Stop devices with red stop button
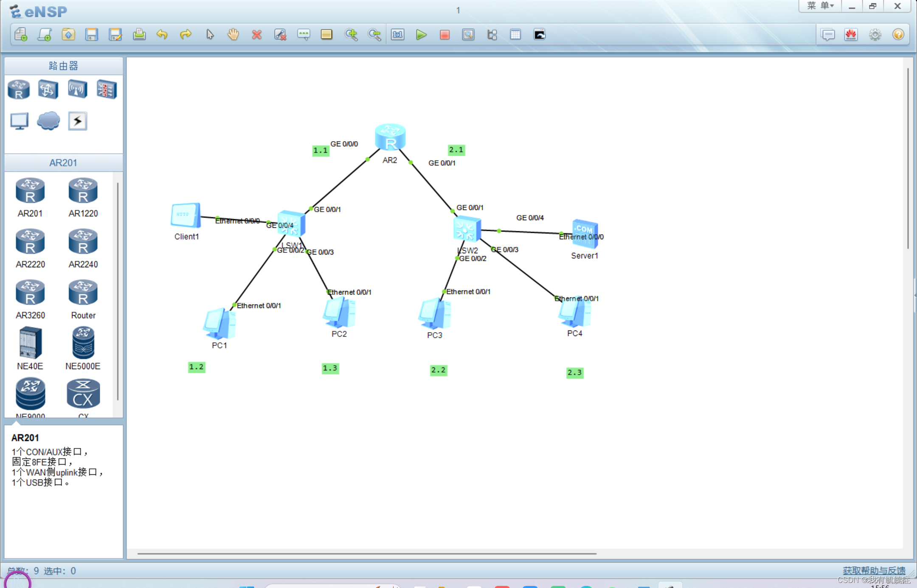The image size is (917, 588). coord(444,34)
